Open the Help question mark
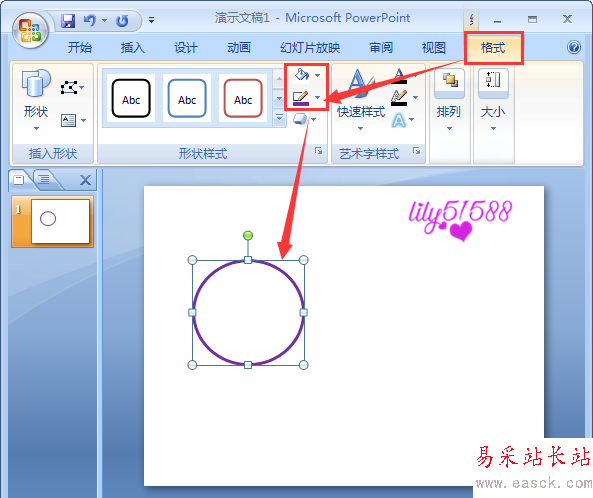593x498 pixels. tap(574, 47)
